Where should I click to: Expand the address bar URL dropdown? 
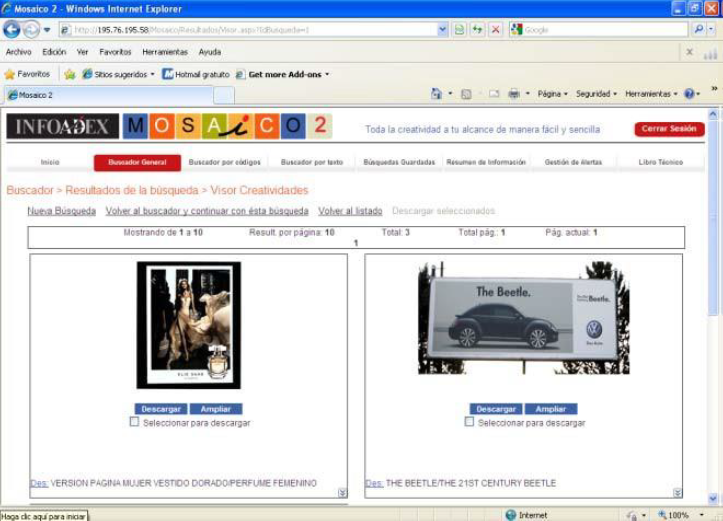click(x=443, y=30)
